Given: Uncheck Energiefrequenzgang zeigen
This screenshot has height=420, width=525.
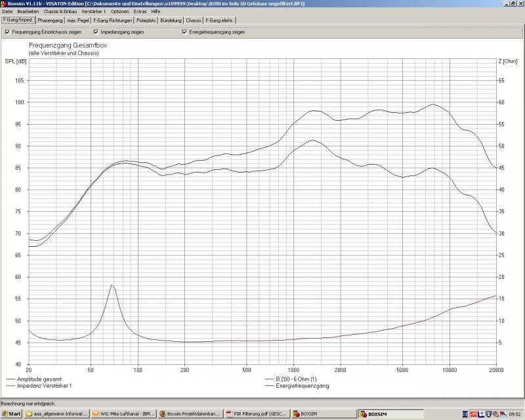Looking at the screenshot, I should point(184,31).
